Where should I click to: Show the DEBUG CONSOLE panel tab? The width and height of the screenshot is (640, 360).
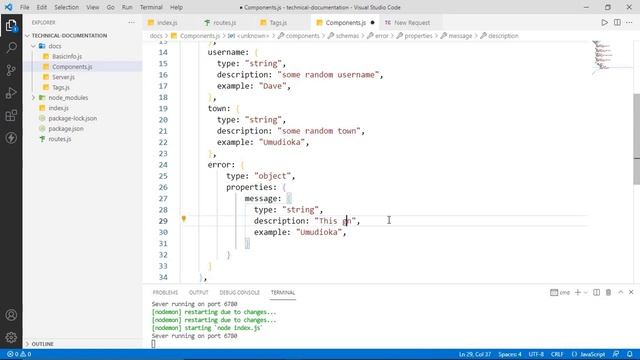(x=240, y=293)
